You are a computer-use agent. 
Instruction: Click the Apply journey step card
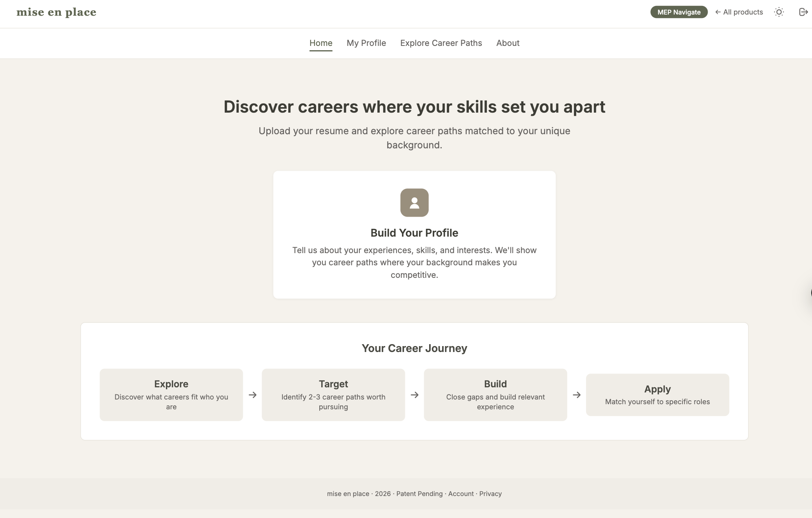tap(657, 395)
